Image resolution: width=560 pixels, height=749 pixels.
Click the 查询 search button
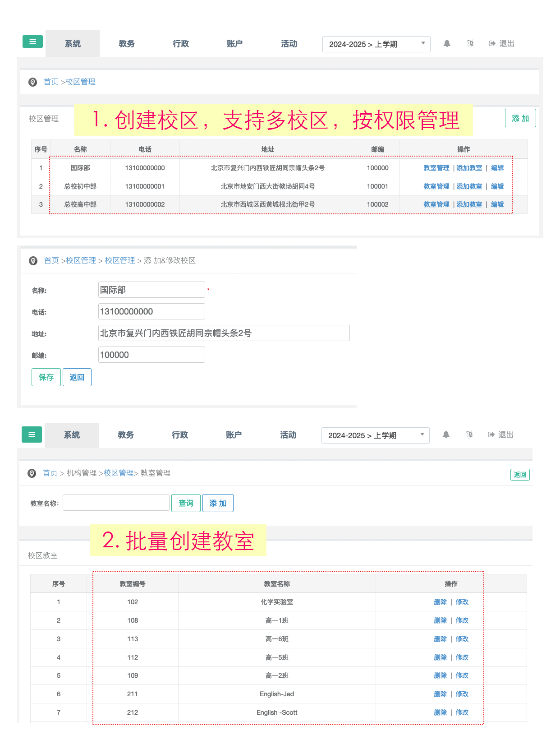(x=186, y=503)
